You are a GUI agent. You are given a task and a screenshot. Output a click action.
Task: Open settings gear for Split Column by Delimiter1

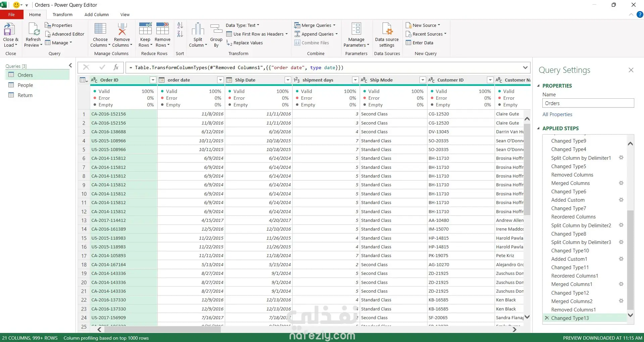coord(621,158)
